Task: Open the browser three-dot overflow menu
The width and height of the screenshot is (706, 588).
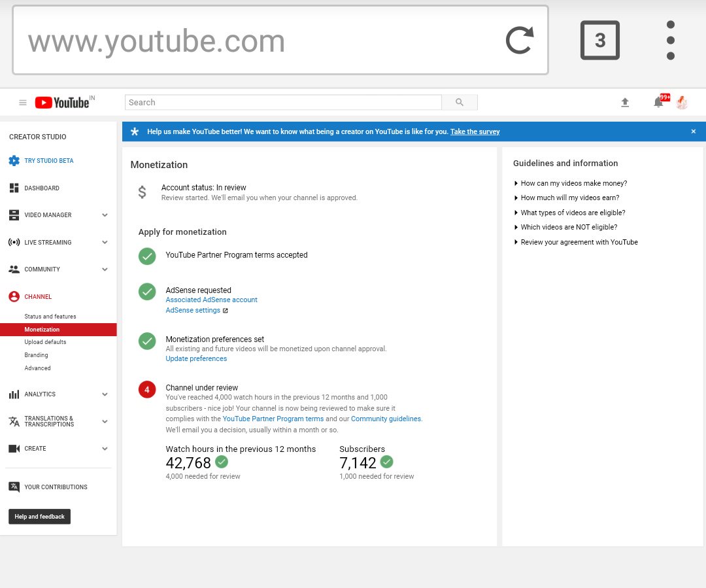Action: coord(671,40)
